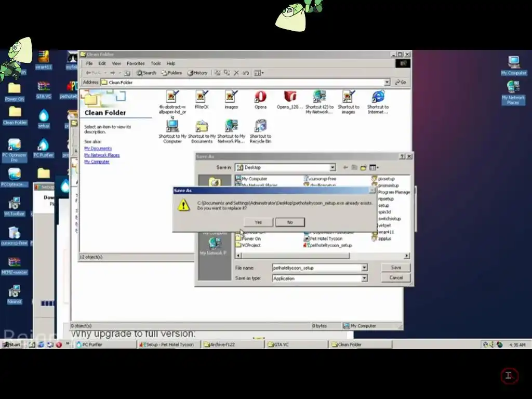Image resolution: width=532 pixels, height=399 pixels.
Task: Select the Fdeinst desktop icon
Action: (14, 295)
